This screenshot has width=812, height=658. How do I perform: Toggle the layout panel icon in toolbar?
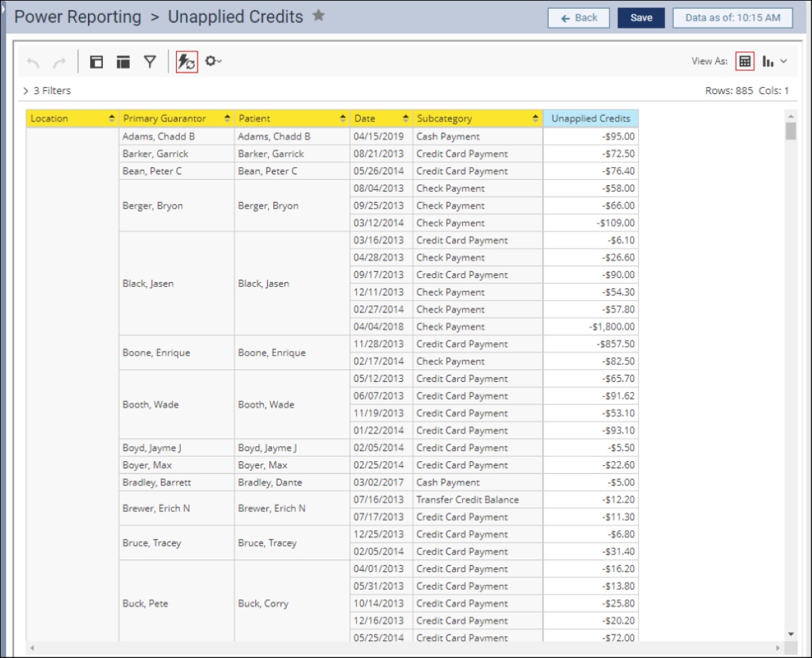coord(97,62)
